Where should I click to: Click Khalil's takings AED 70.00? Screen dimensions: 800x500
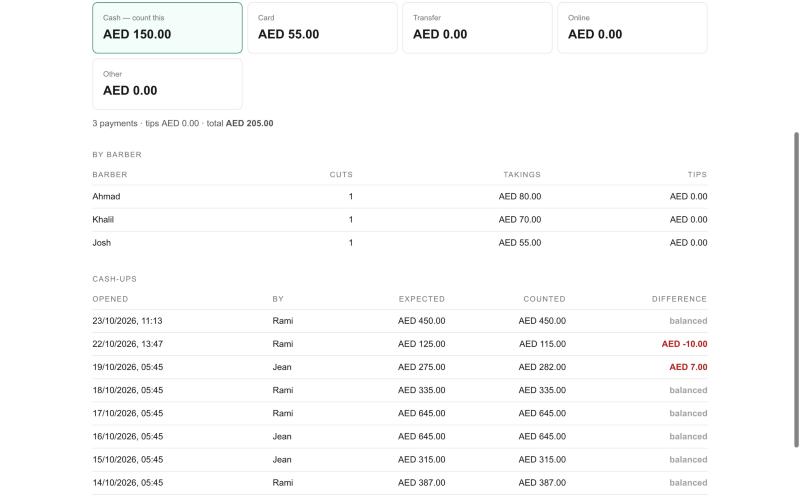click(x=520, y=219)
